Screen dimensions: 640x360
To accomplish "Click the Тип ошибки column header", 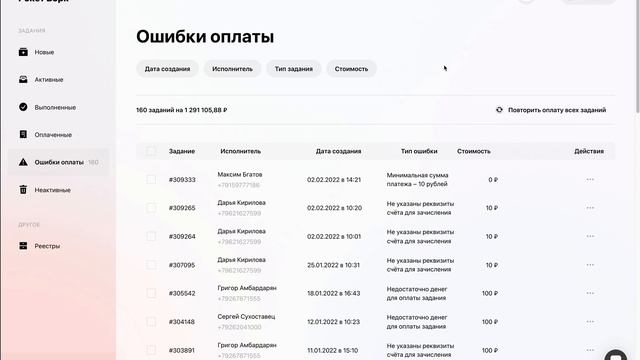I will click(419, 151).
